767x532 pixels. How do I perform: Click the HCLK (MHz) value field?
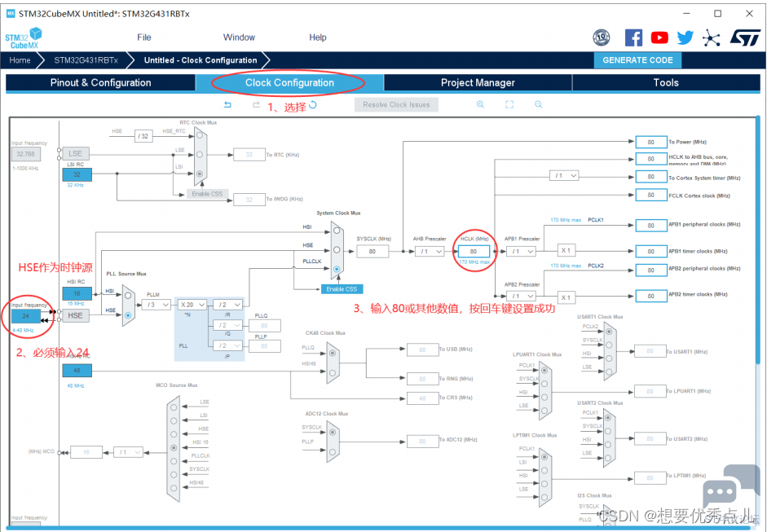(x=474, y=251)
